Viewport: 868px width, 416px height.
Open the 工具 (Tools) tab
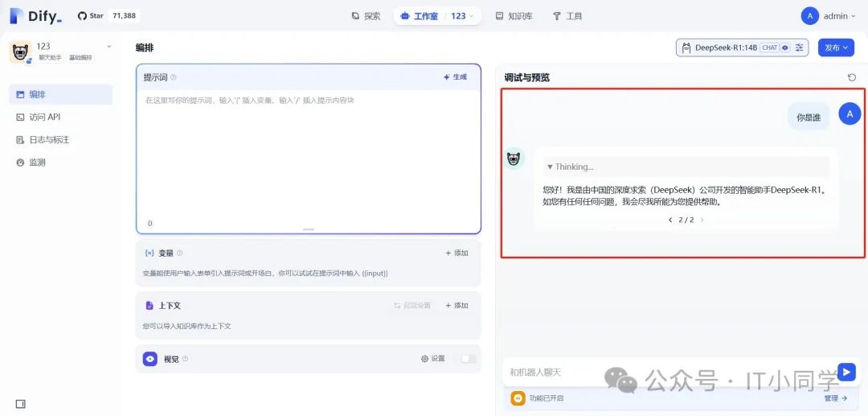tap(567, 16)
